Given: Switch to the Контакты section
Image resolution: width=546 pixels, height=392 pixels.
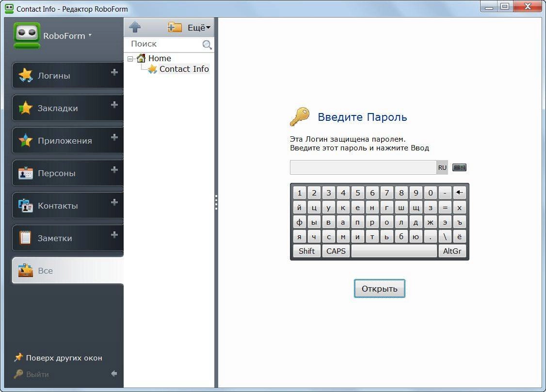Looking at the screenshot, I should (68, 205).
